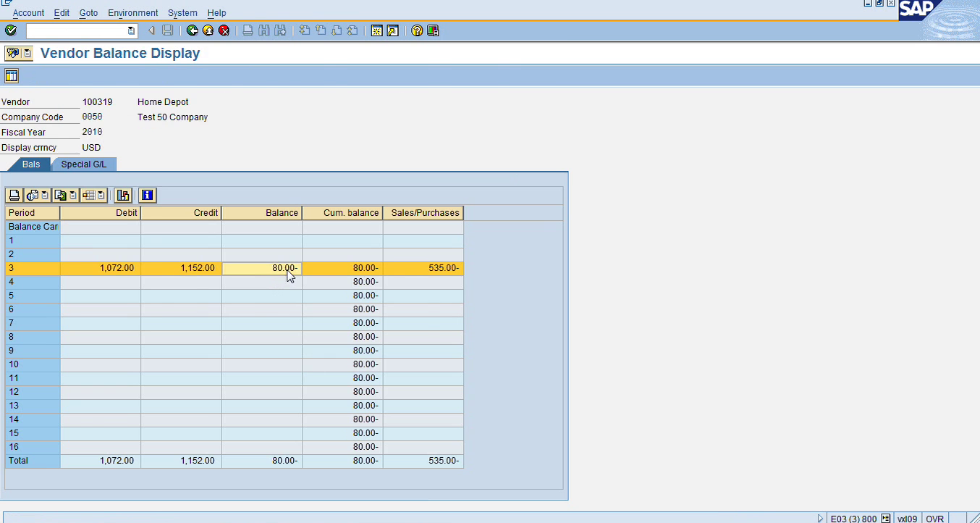This screenshot has height=523, width=980.
Task: Click inside the transaction command field
Action: pyautogui.click(x=76, y=30)
